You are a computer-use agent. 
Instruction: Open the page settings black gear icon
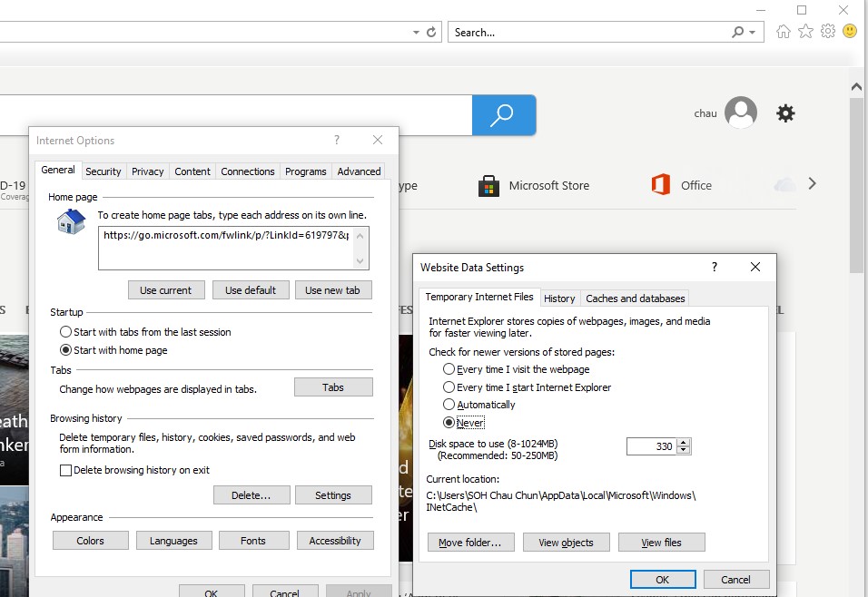(785, 113)
